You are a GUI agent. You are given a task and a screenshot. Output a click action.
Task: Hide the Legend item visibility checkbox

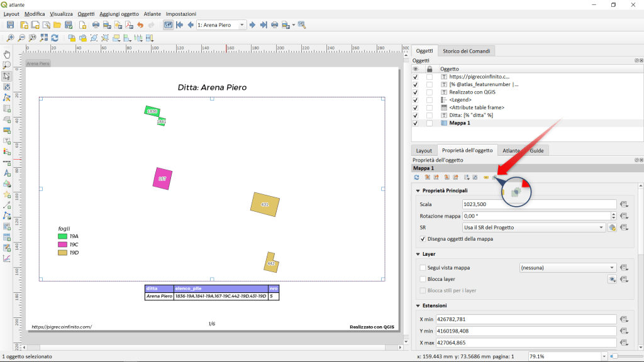coord(416,100)
